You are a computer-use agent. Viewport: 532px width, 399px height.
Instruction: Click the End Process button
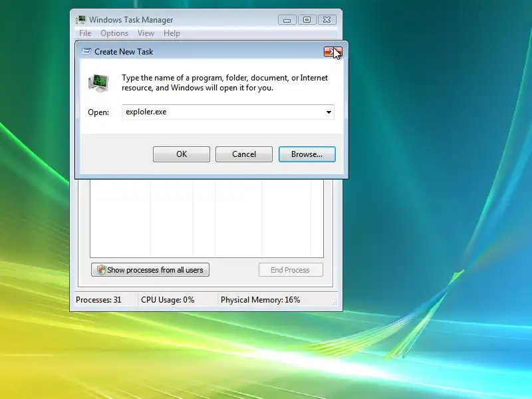coord(291,270)
